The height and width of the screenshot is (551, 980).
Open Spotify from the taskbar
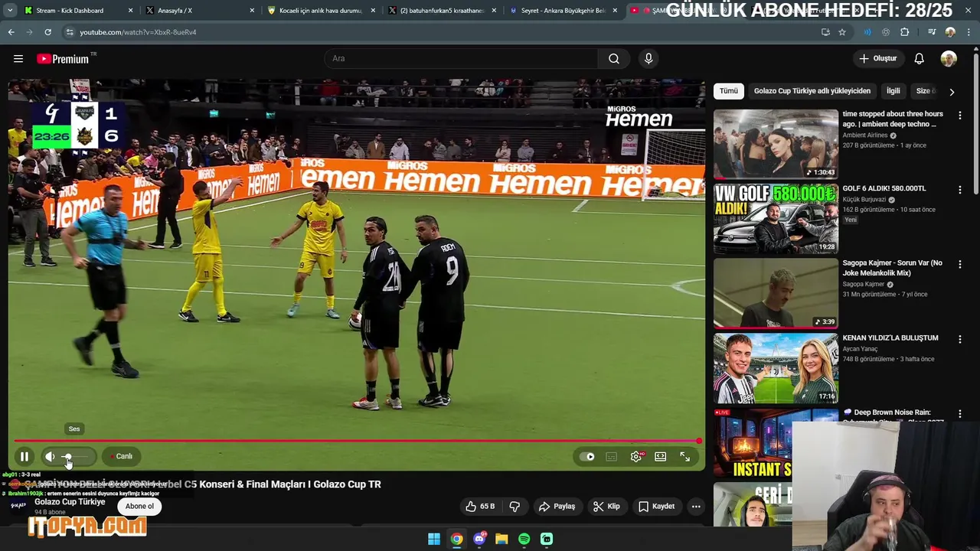(524, 540)
